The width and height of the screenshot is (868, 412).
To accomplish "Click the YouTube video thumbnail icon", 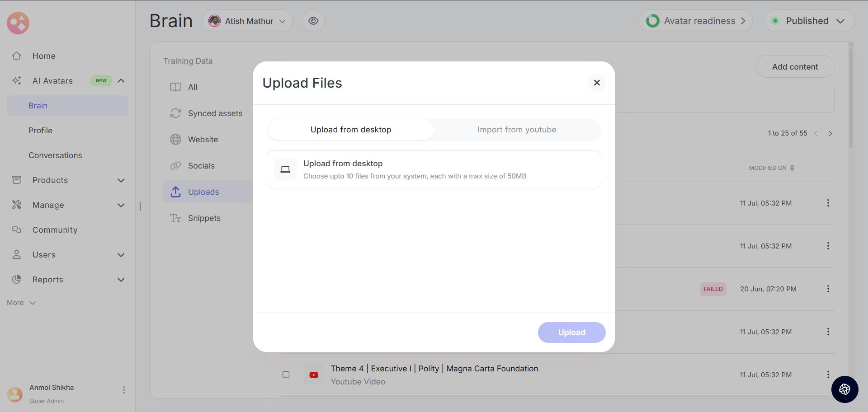I will pyautogui.click(x=313, y=375).
